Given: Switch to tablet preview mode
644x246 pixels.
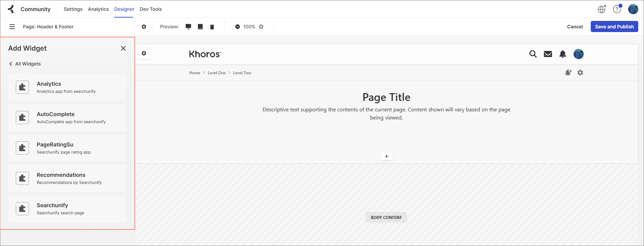Looking at the screenshot, I should [x=200, y=27].
